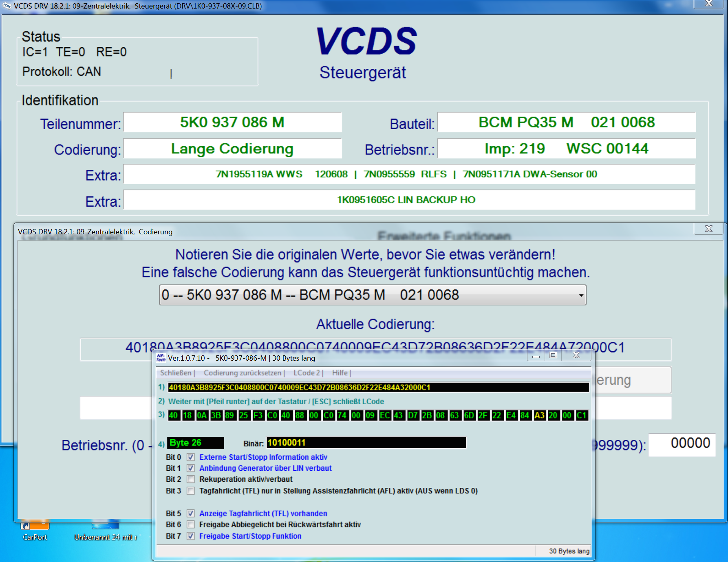Select byte cell with value 22

point(497,415)
